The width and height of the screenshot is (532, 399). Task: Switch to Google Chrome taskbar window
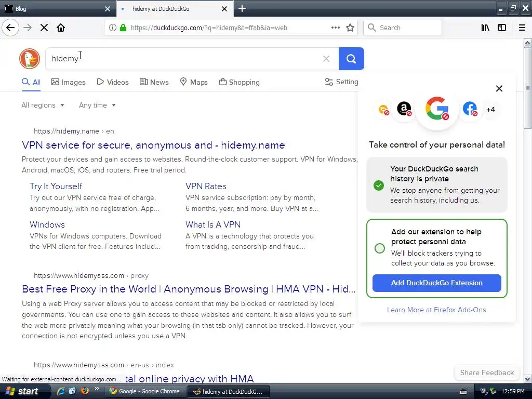tap(145, 391)
